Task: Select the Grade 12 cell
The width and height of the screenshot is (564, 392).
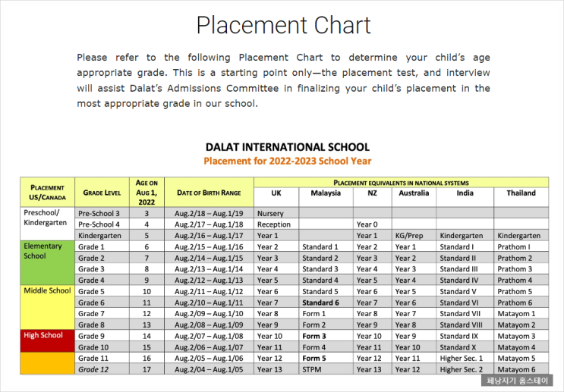Action: (x=102, y=369)
